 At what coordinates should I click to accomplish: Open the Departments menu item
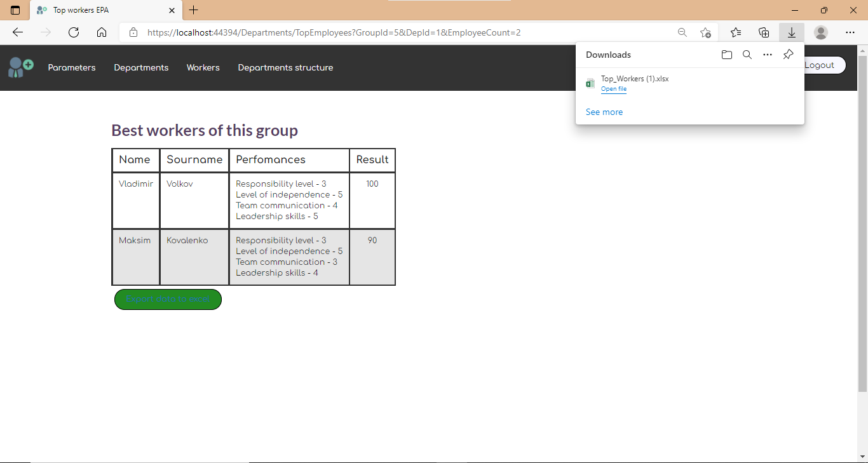click(141, 67)
